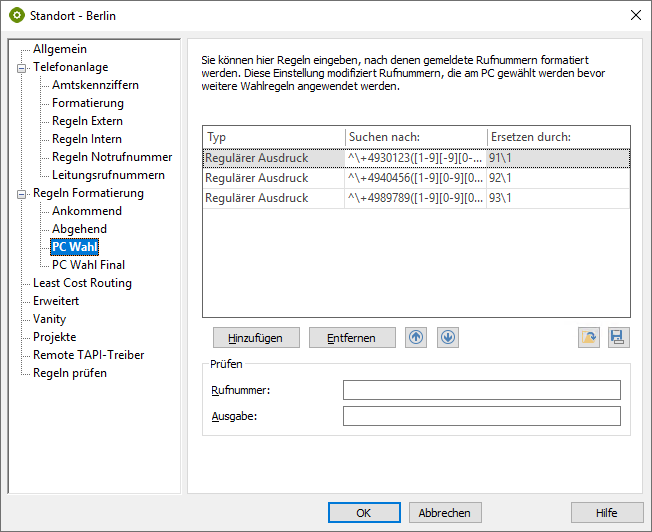Click the move rule down arrow icon
652x532 pixels.
click(447, 337)
